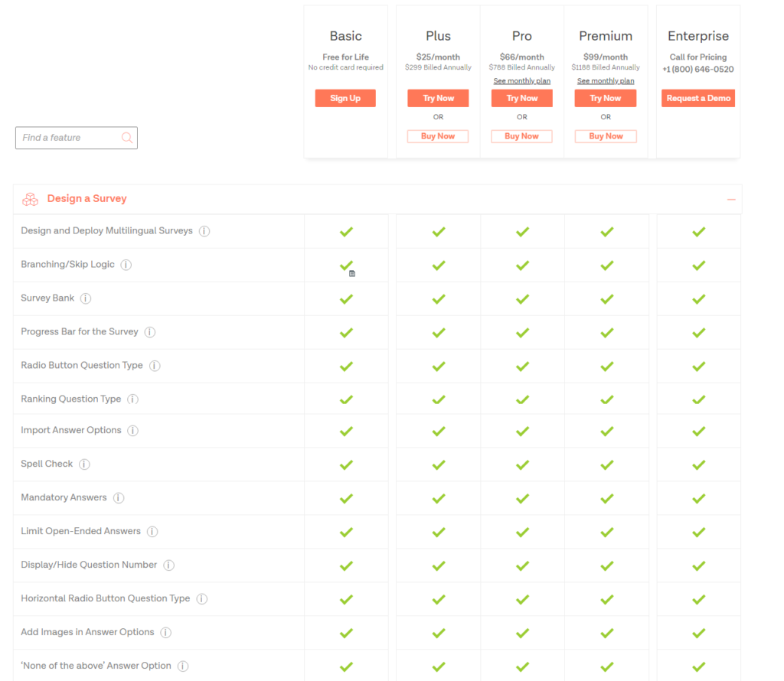Screen dimensions: 784x681
Task: Click the Spell Check info icon
Action: 84,464
